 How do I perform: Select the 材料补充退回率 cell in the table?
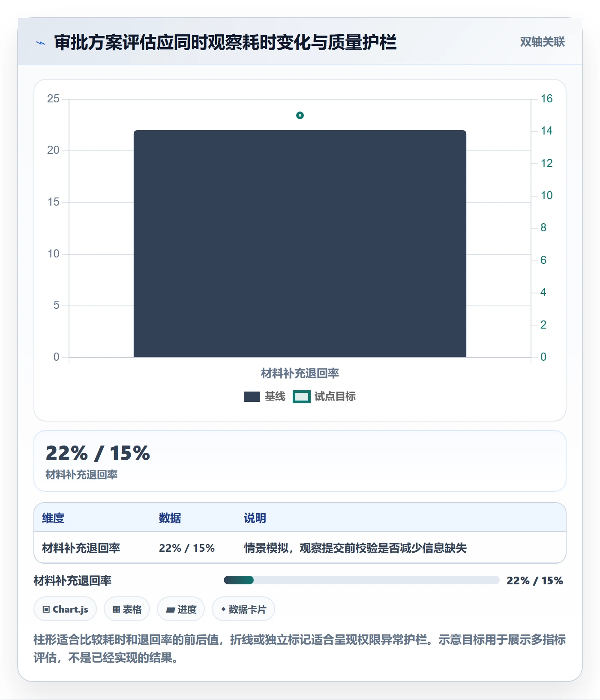coord(81,548)
